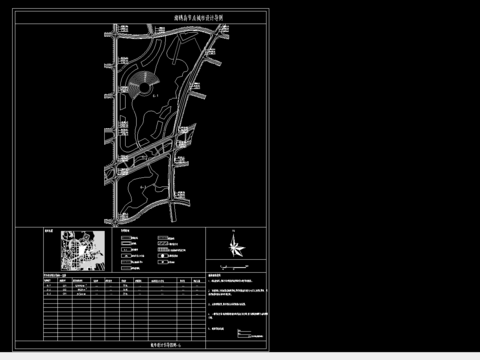Click the first numbered note in notes panel

coord(230,281)
